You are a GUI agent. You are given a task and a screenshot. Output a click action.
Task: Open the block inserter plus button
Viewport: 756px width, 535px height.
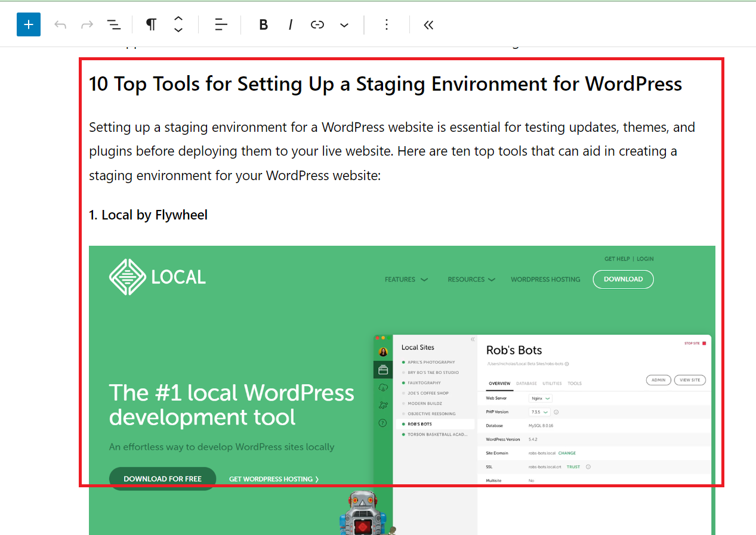pos(29,24)
